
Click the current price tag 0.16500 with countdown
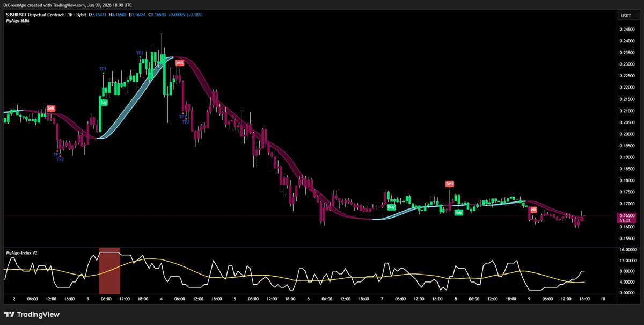(x=626, y=218)
